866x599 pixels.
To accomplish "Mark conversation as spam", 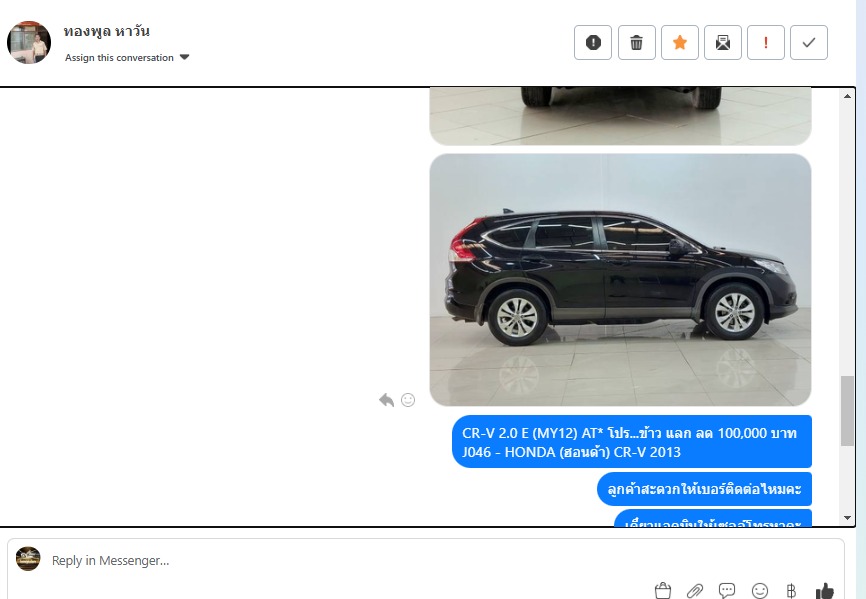I will coord(593,43).
